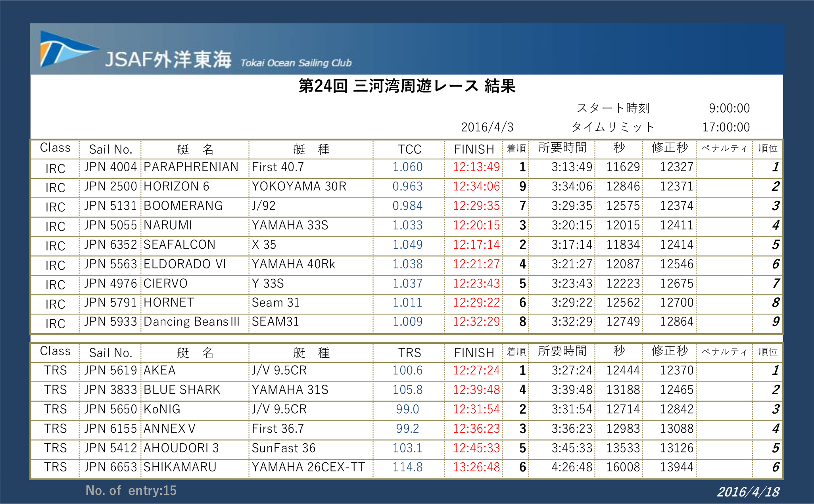814x504 pixels.
Task: Click sail number JPN 2500
Action: [x=110, y=186]
